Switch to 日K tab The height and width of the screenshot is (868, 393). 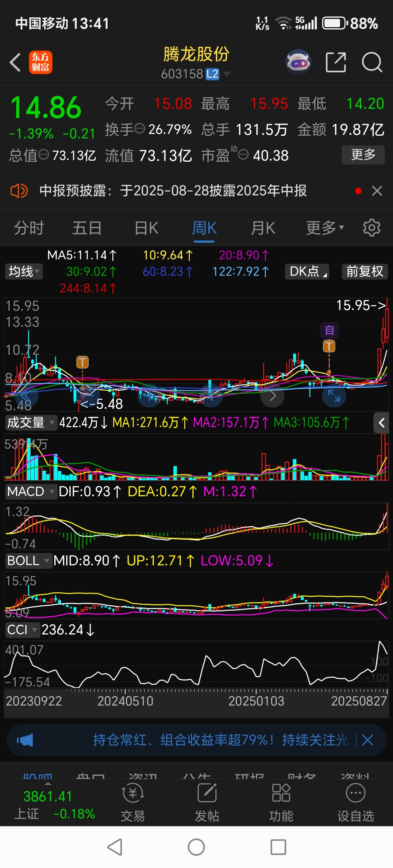click(x=146, y=228)
